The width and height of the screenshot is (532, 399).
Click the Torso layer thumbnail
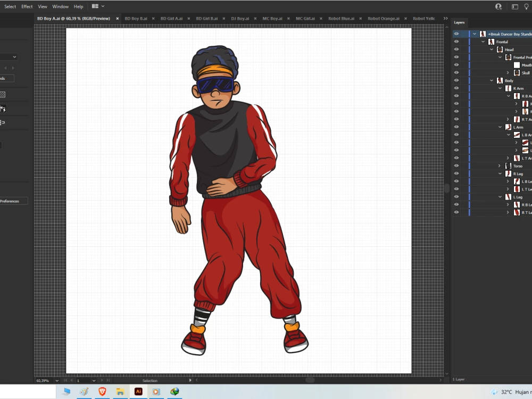tap(508, 166)
